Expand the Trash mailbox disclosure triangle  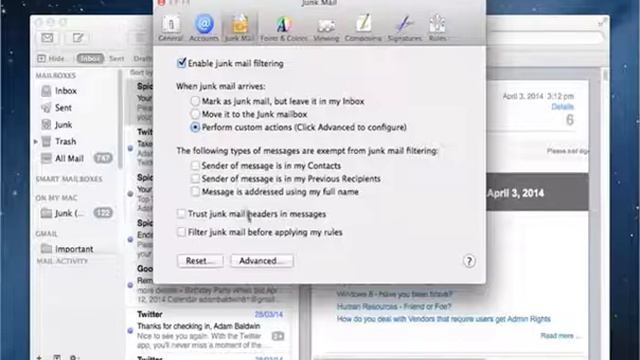[x=36, y=142]
